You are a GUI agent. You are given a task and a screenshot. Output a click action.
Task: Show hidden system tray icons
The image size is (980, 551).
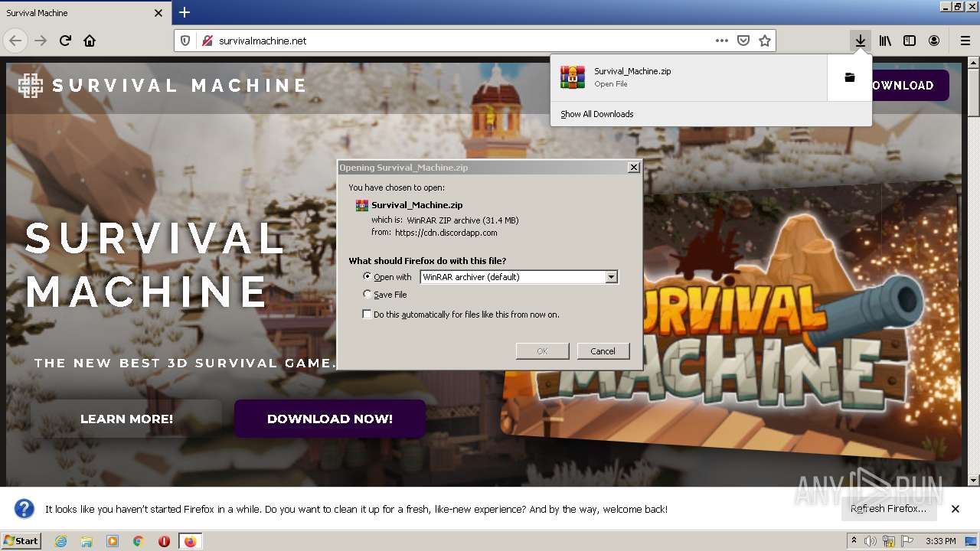coord(854,541)
